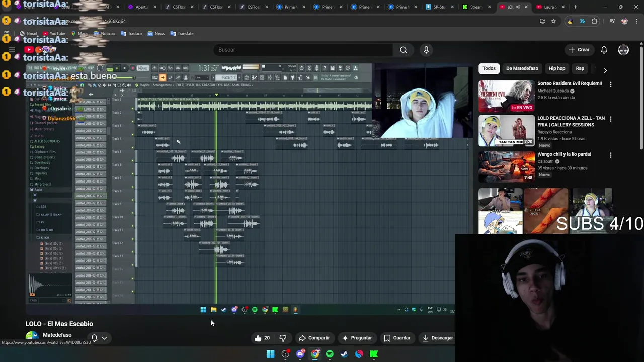Open Discord from the outer taskbar

pos(300,354)
